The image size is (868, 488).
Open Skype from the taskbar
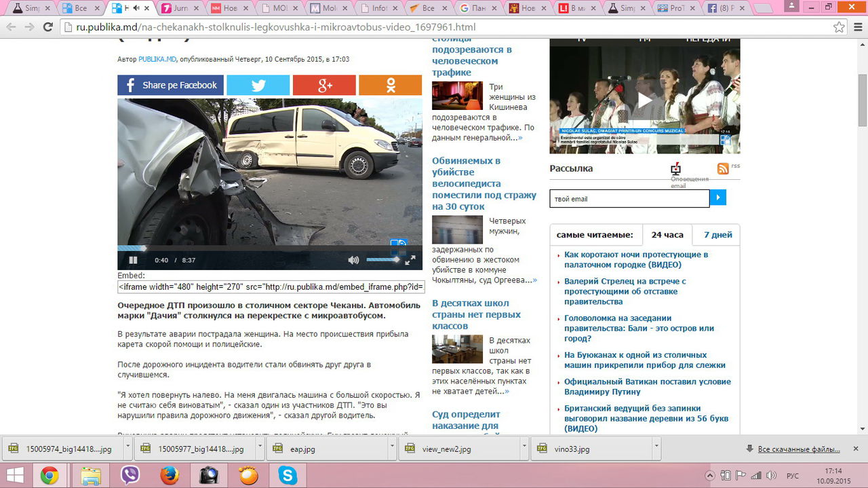click(288, 476)
